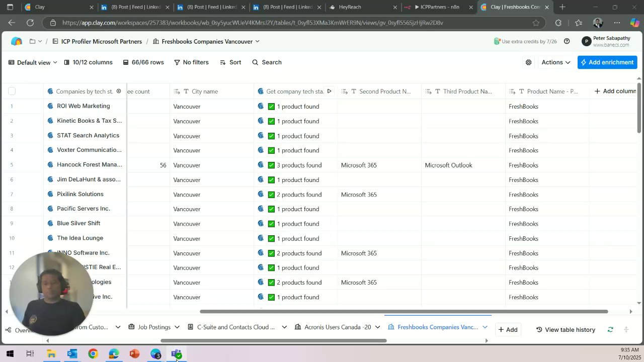Viewport: 644px width, 362px height.
Task: Open the Job Postings tab chevron menu
Action: 177,327
